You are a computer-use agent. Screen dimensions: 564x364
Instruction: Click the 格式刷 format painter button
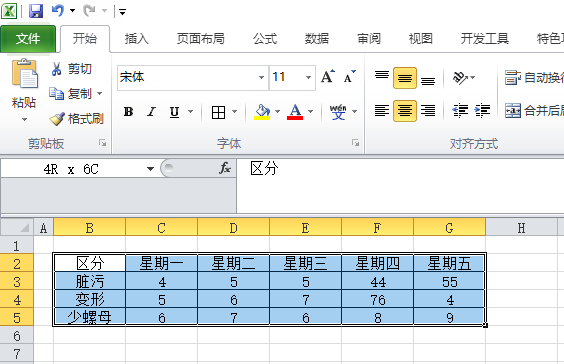pyautogui.click(x=76, y=118)
